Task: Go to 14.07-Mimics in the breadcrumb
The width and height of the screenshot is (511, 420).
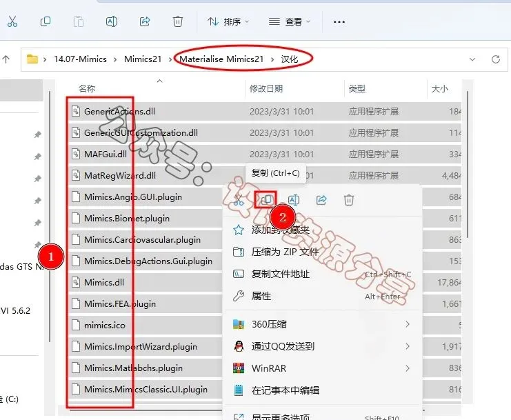Action: tap(80, 59)
